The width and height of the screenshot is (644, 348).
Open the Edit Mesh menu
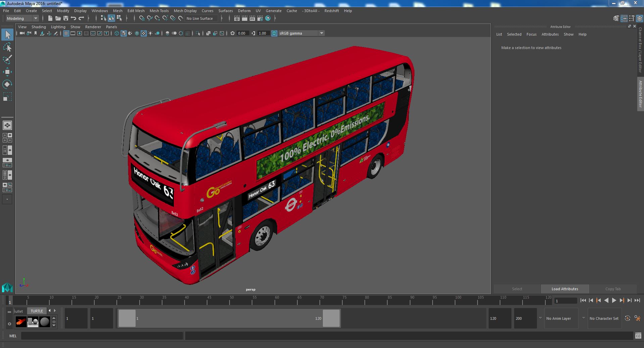tap(136, 11)
